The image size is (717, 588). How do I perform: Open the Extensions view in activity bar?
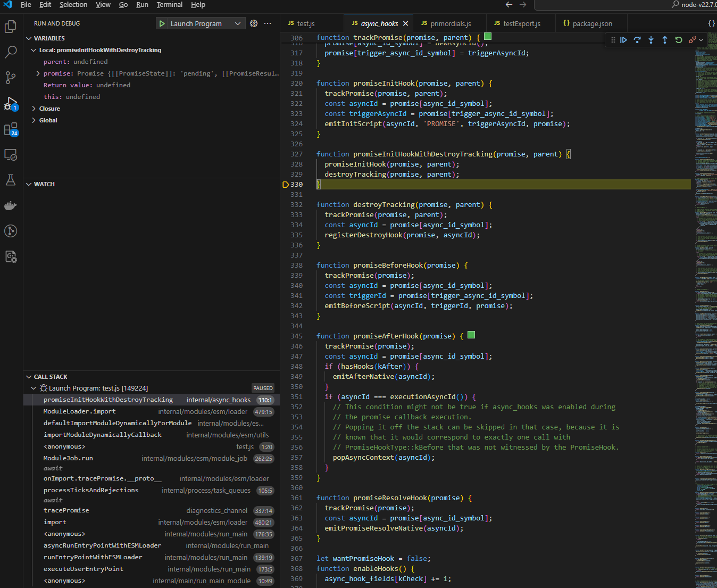click(11, 129)
